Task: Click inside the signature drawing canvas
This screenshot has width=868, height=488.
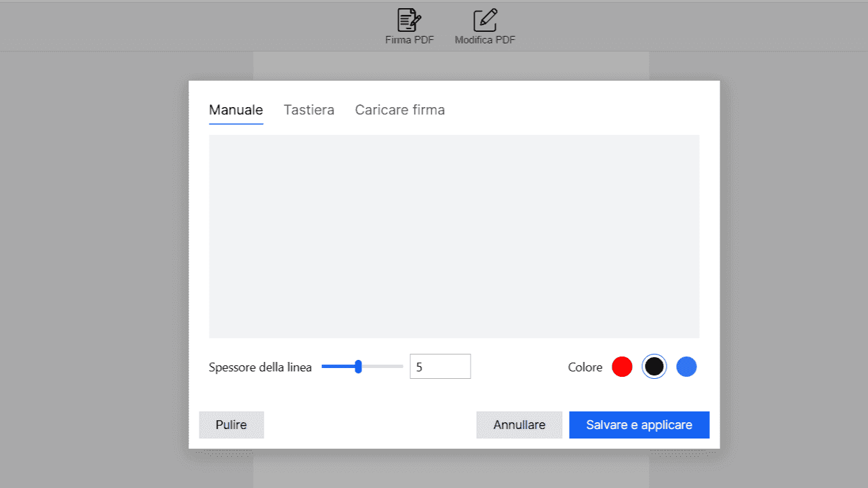Action: [x=454, y=236]
